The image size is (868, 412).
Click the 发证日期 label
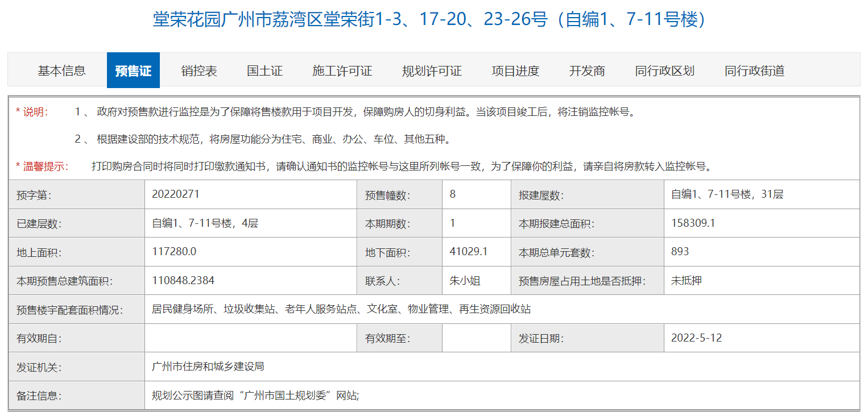[x=541, y=339]
